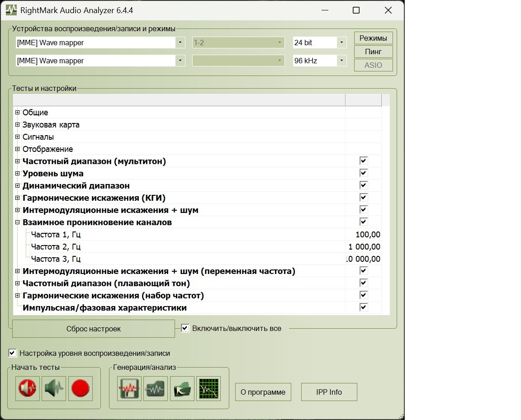Toggle the Включить/выключить все checkbox
This screenshot has height=420, width=521.
pyautogui.click(x=185, y=328)
